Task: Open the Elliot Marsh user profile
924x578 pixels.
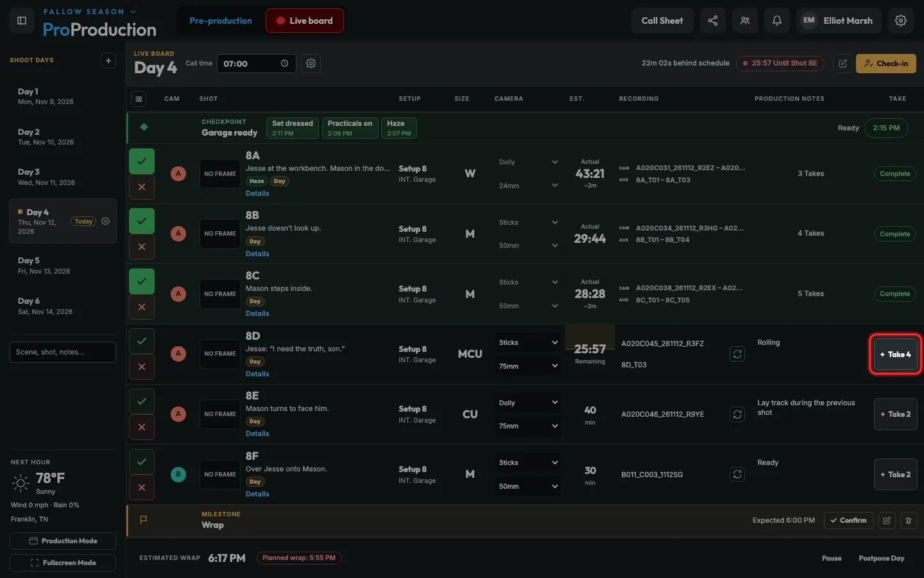Action: [x=839, y=21]
